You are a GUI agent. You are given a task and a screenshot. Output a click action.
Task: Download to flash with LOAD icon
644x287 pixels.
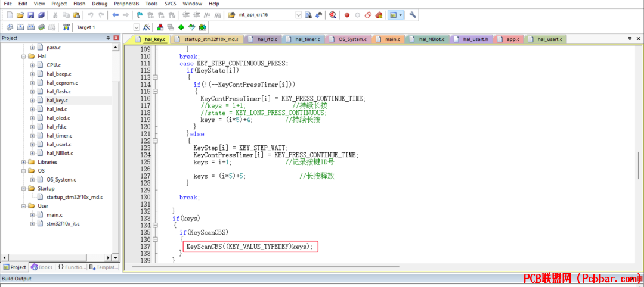(66, 27)
